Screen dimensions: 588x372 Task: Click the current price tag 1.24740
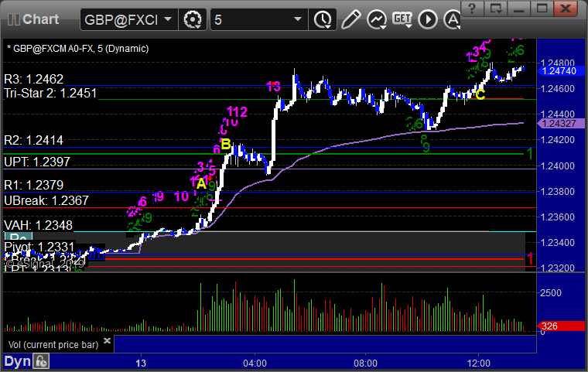tap(562, 71)
